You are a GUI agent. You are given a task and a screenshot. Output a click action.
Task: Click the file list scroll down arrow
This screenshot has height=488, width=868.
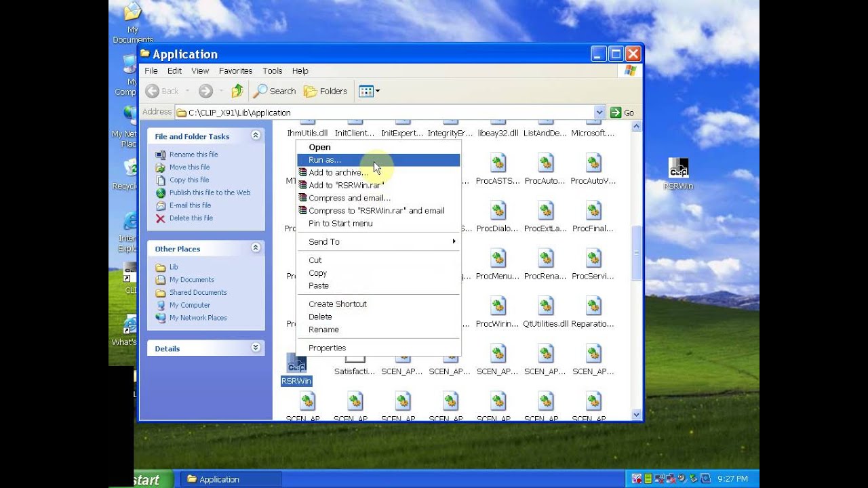[636, 414]
